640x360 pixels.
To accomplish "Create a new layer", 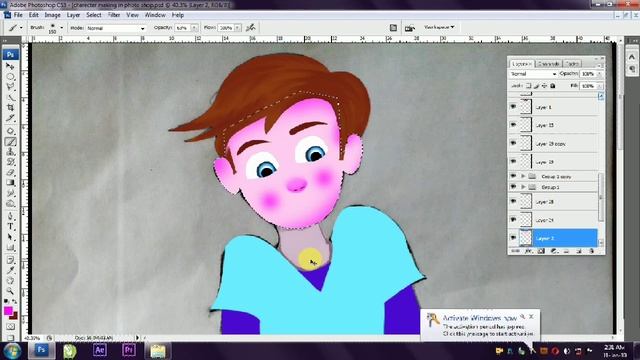I will coord(579,251).
